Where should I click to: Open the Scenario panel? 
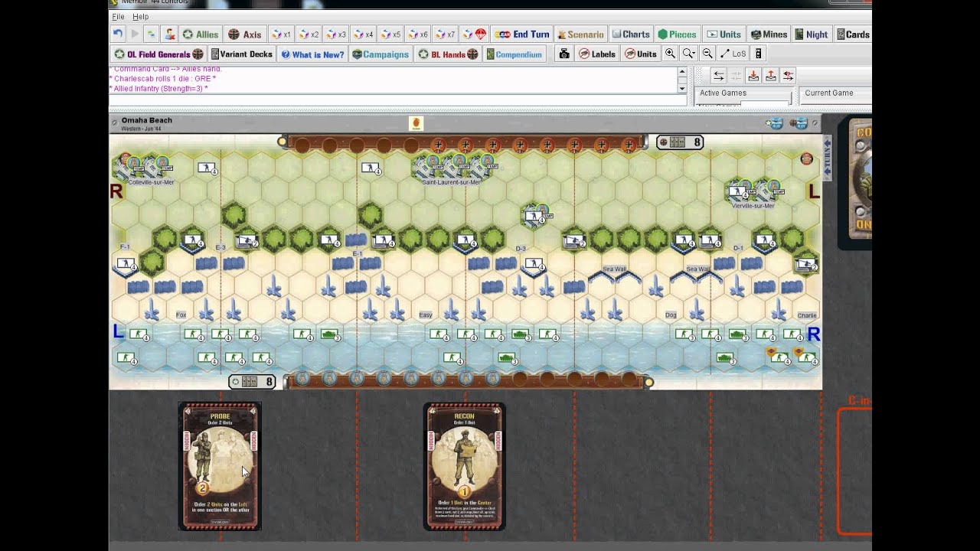(x=581, y=34)
